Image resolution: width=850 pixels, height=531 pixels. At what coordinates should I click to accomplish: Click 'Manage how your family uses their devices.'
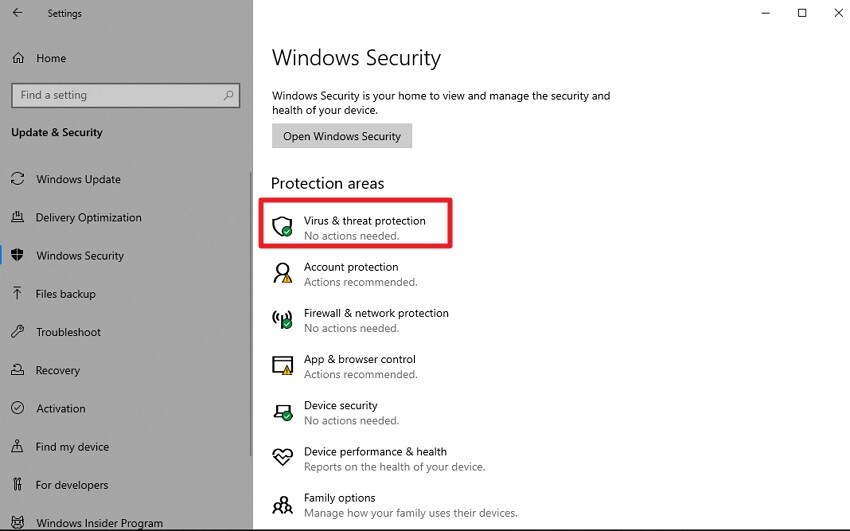[x=410, y=513]
